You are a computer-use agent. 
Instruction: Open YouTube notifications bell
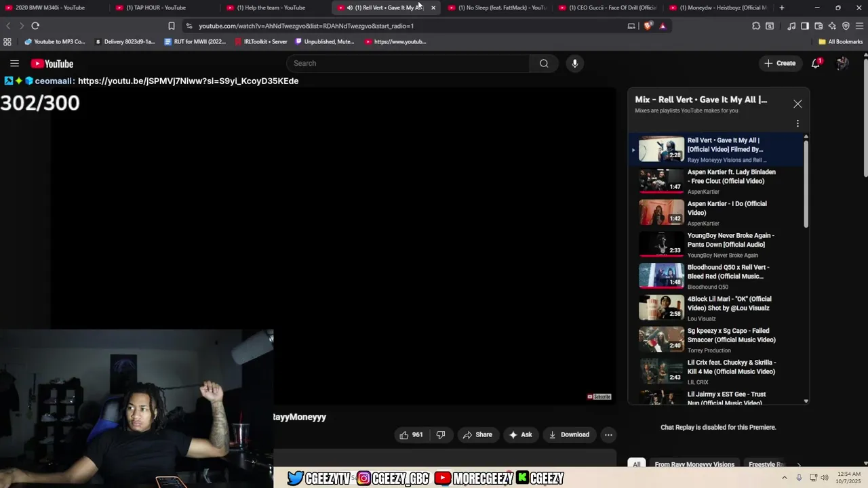(x=816, y=63)
